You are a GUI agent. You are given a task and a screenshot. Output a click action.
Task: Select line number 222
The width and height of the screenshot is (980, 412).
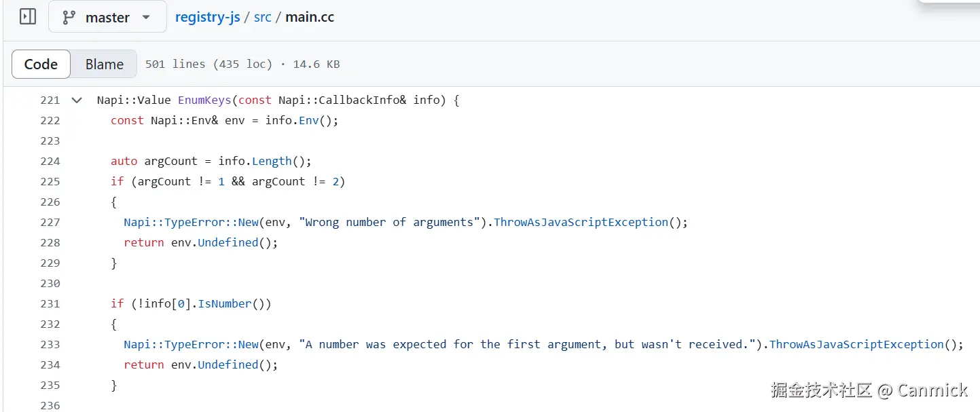tap(50, 121)
